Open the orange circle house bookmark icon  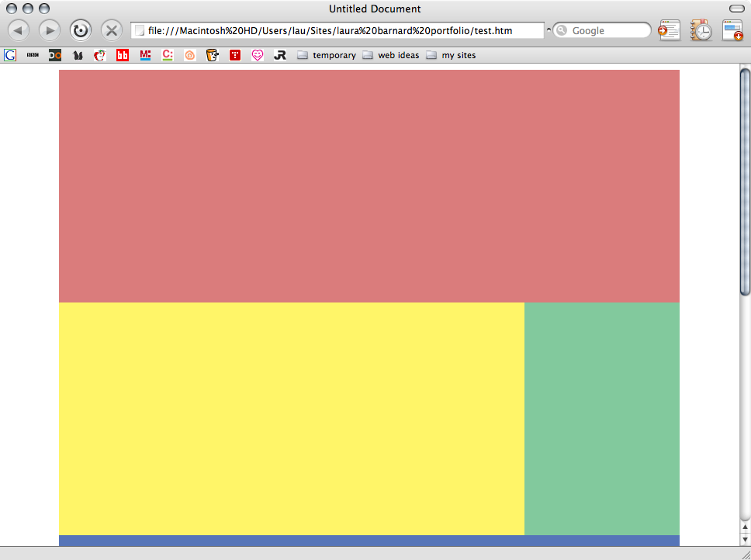click(x=189, y=56)
